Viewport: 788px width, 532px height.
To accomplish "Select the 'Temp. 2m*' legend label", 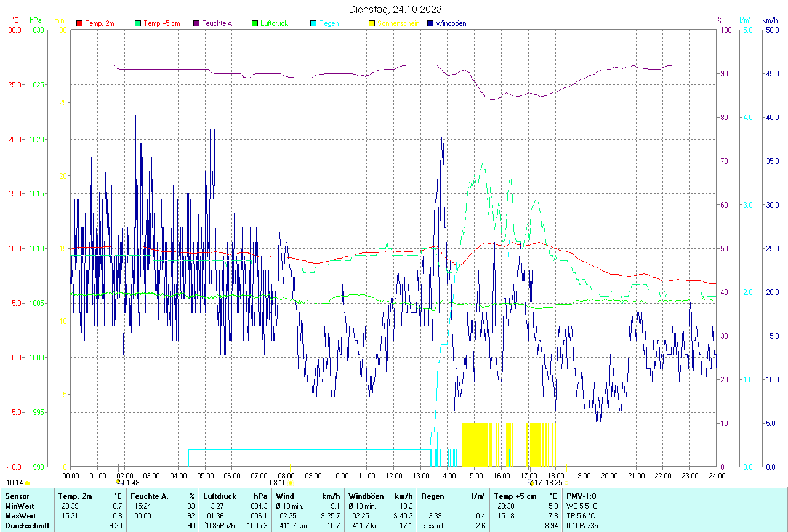I will (x=101, y=23).
